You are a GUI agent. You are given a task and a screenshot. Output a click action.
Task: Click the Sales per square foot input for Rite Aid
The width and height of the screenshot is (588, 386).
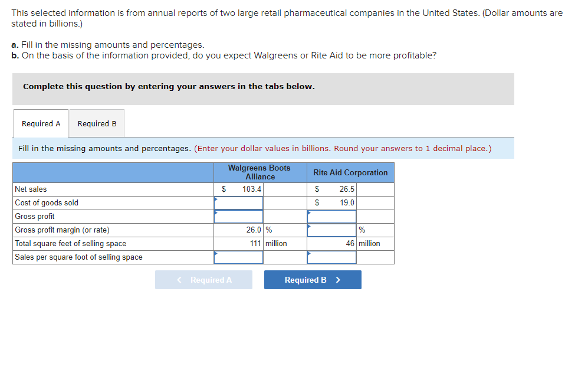click(331, 257)
